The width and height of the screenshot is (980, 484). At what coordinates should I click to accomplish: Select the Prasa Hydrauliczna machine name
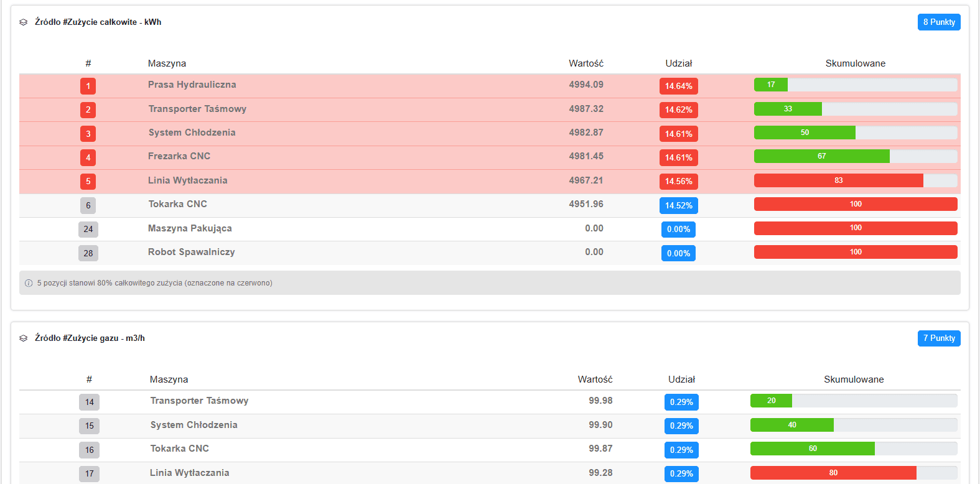tap(192, 85)
